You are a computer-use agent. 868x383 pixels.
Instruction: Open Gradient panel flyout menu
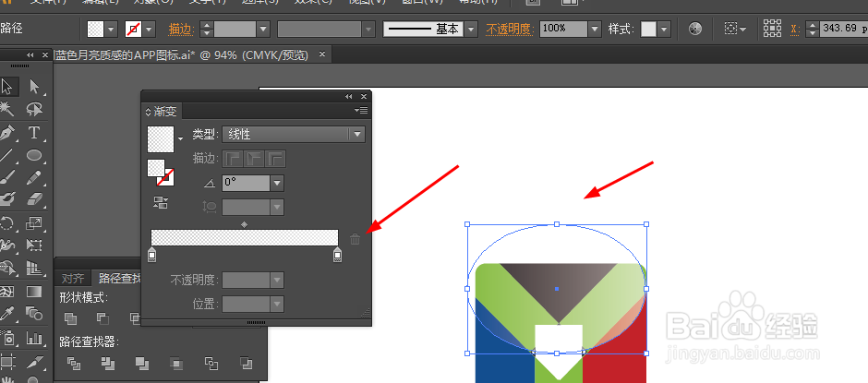[x=361, y=111]
